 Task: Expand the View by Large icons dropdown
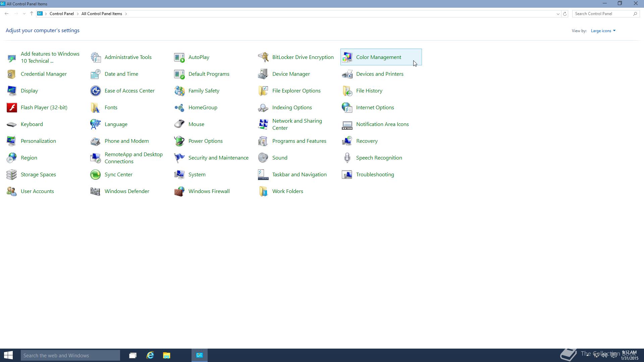pyautogui.click(x=603, y=31)
